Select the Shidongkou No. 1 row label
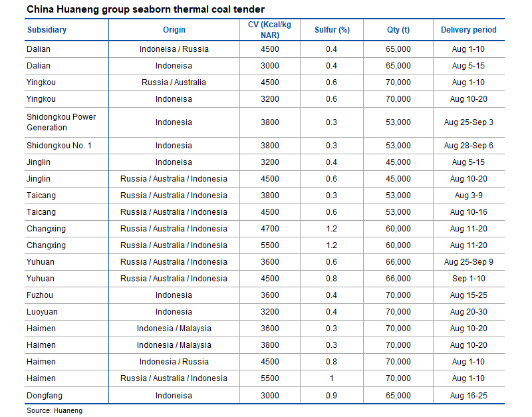 tap(59, 146)
